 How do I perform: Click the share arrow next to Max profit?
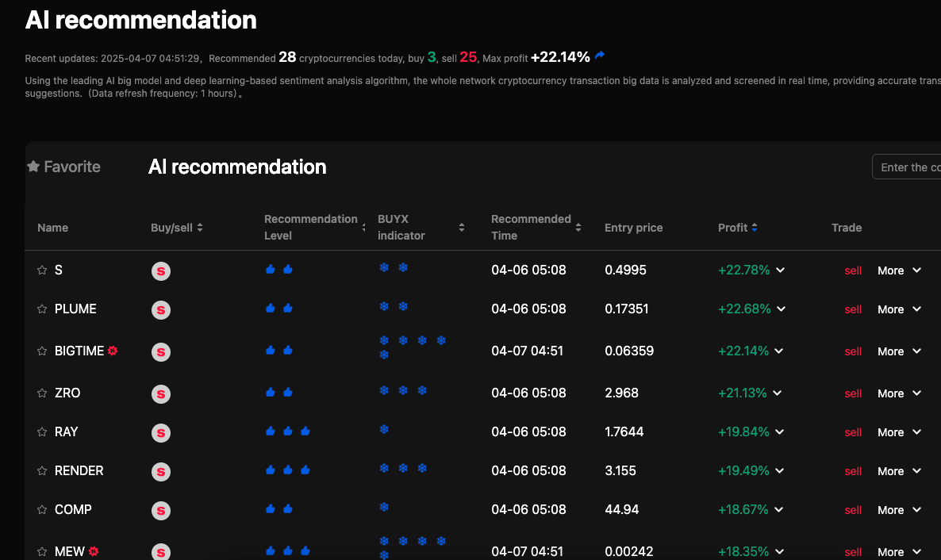coord(600,56)
